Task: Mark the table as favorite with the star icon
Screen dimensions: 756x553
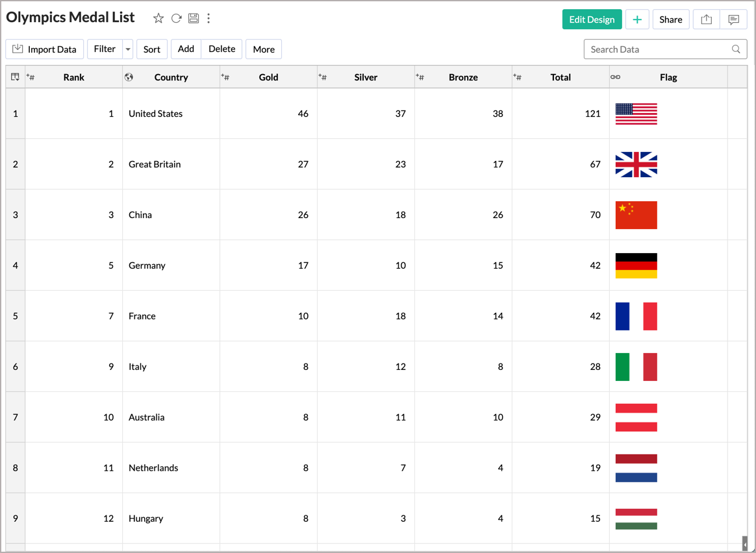Action: (x=158, y=18)
